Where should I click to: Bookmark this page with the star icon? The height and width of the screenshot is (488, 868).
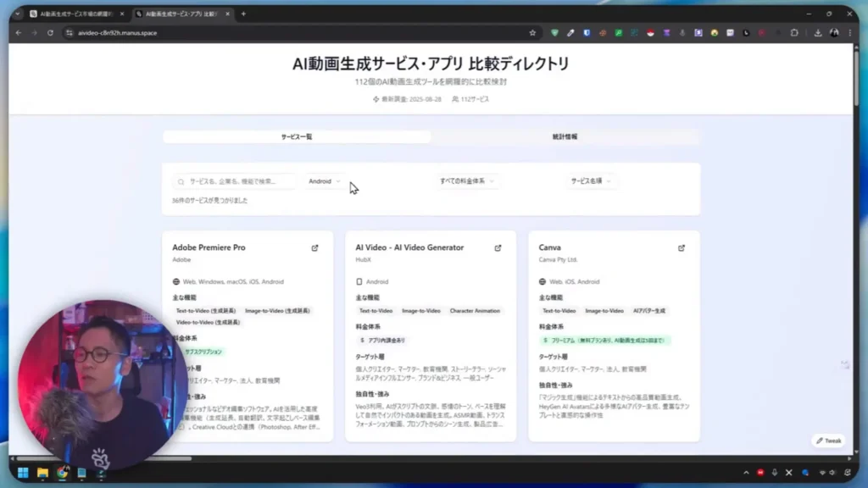[532, 33]
